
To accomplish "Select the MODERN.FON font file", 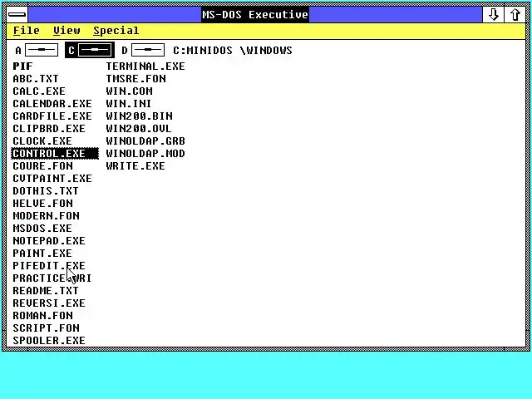I will [47, 216].
